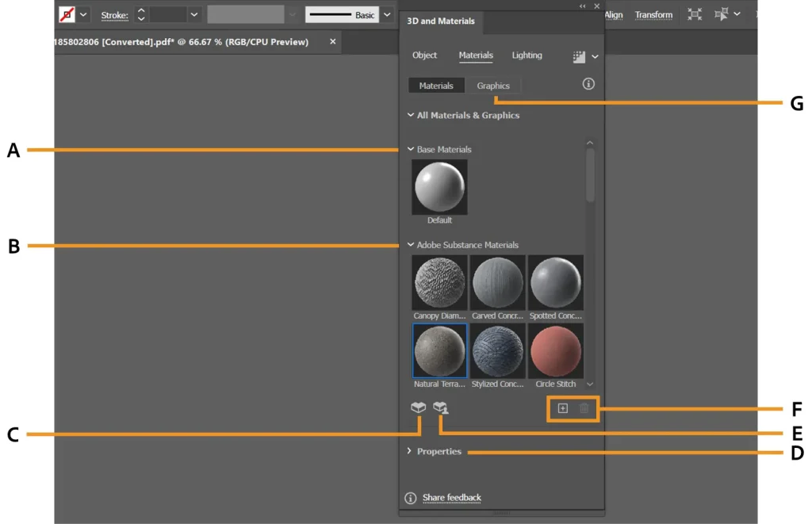Click the Substance community assets icon
The image size is (812, 524).
(x=440, y=408)
